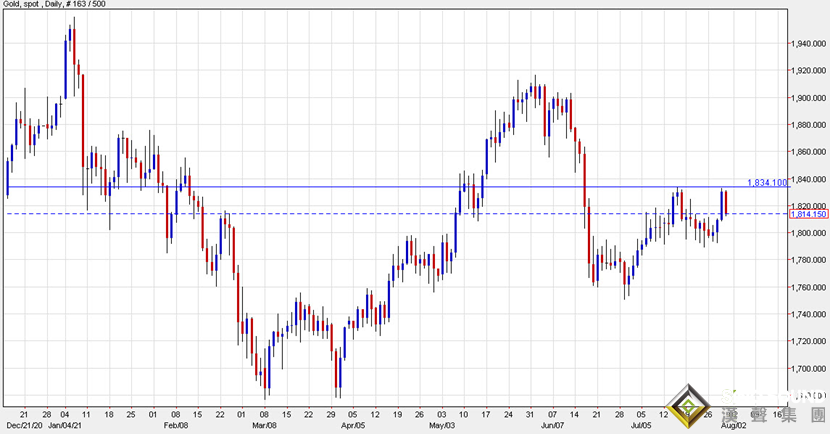Select the solid blue horizontal resistance line
The height and width of the screenshot is (434, 830).
pos(400,187)
